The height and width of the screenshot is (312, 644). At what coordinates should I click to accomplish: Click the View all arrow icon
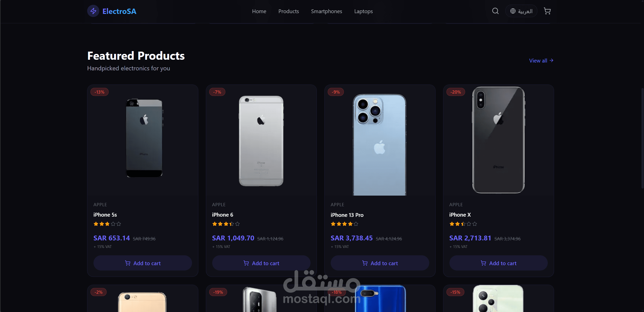[x=552, y=60]
